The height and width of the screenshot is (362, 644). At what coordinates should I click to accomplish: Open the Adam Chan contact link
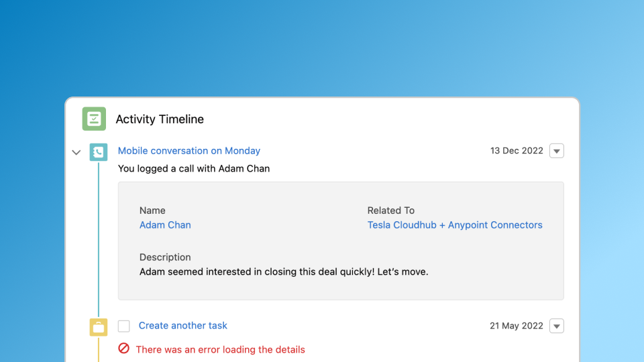[x=165, y=225]
